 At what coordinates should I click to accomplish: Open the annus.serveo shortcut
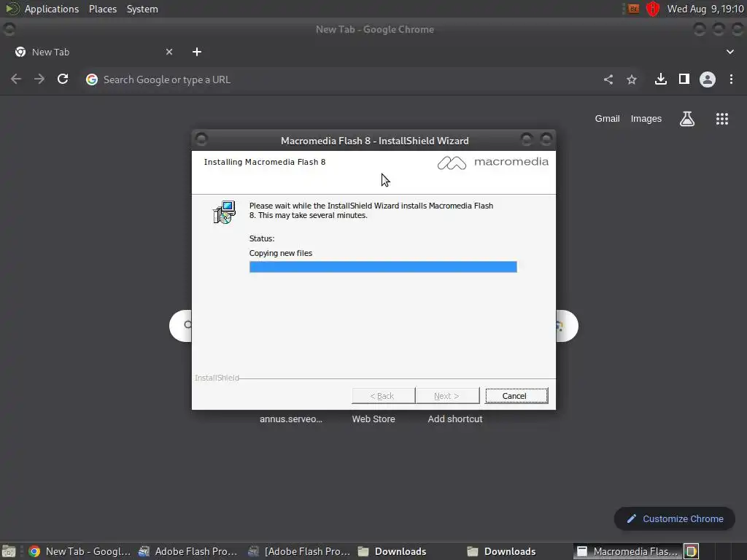(291, 419)
